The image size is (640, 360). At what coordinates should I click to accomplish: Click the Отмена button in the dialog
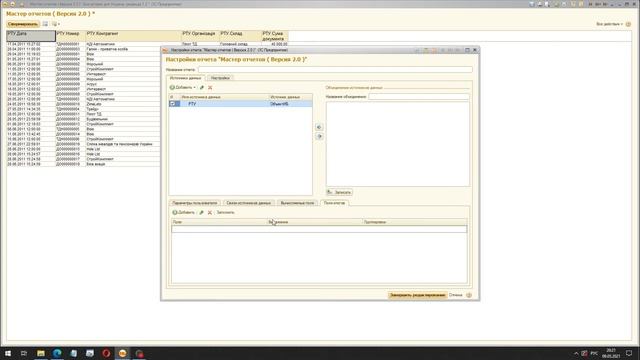pos(456,295)
